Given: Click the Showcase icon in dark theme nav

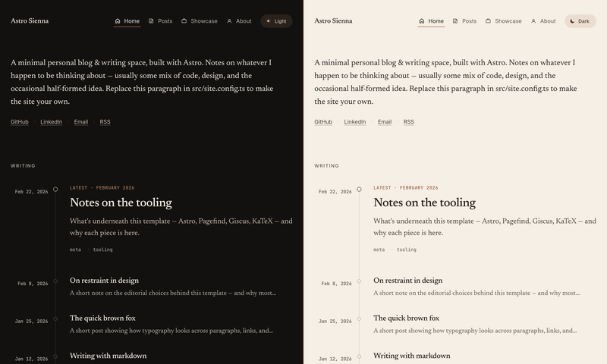Looking at the screenshot, I should tap(184, 21).
